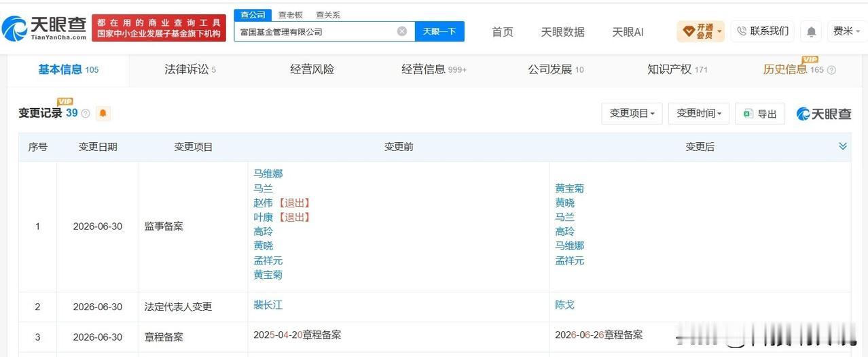Click the 导出 export button
The width and height of the screenshot is (868, 357).
[x=760, y=114]
